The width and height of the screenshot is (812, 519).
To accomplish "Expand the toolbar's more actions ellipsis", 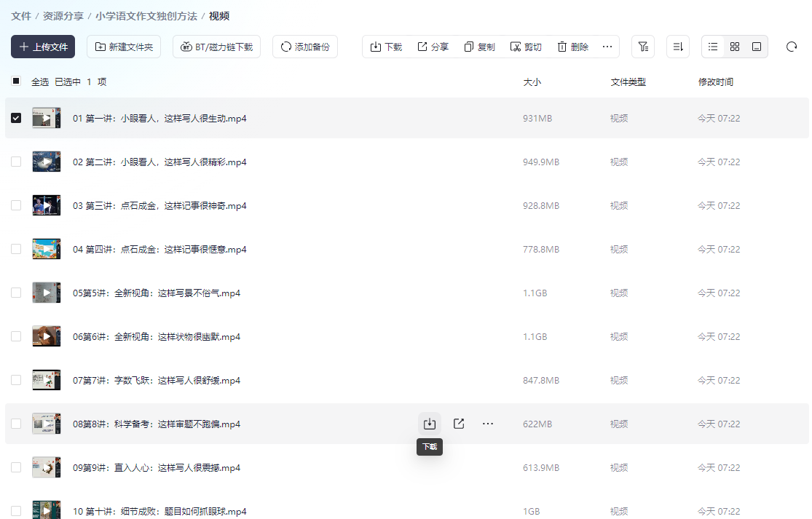I will (607, 47).
